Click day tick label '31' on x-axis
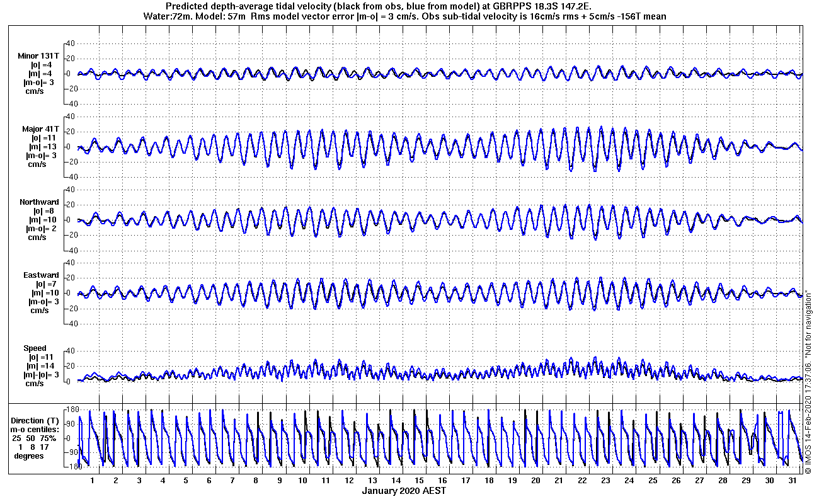 point(793,480)
